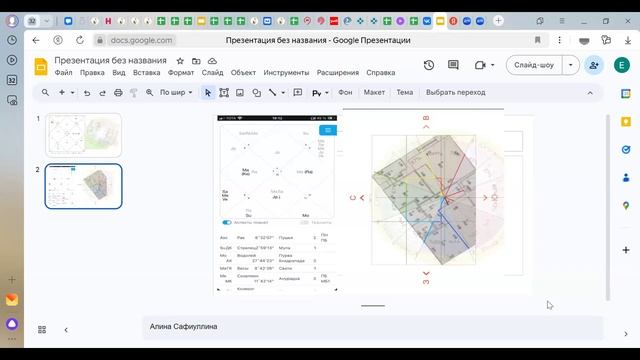The image size is (640, 360).
Task: Click the zoom magnifier tool
Action: click(x=150, y=93)
